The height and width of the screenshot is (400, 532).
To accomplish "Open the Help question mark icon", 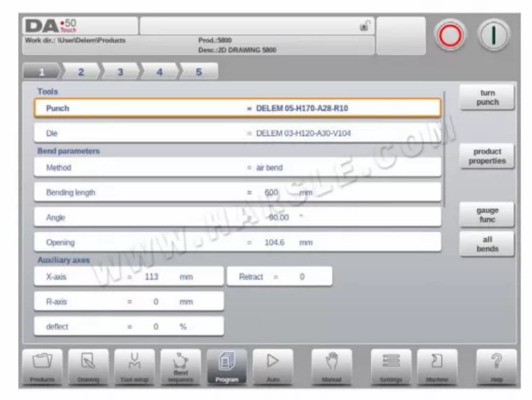I will 496,367.
